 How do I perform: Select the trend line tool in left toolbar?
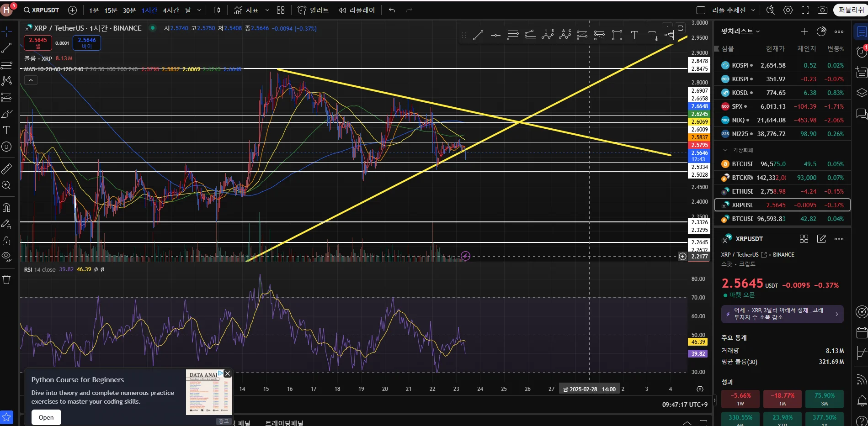pyautogui.click(x=6, y=48)
